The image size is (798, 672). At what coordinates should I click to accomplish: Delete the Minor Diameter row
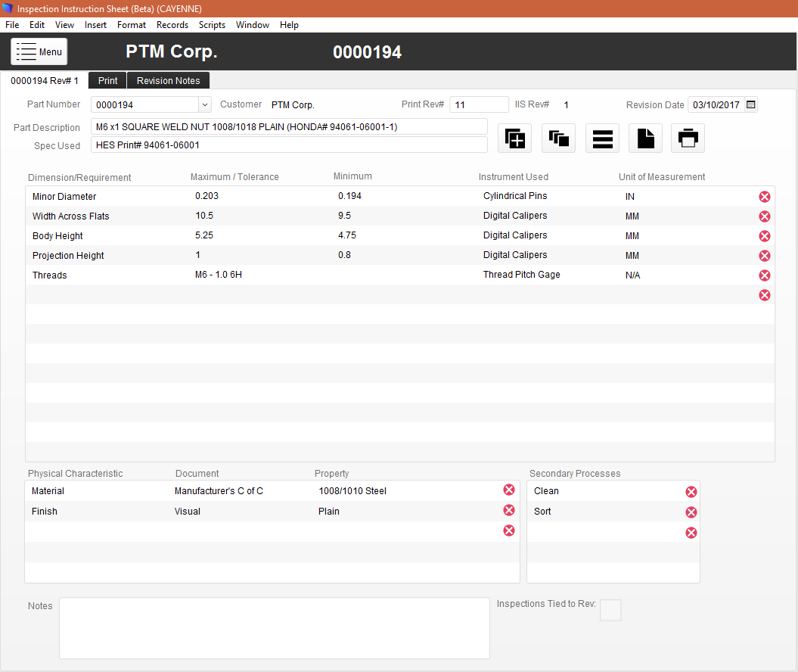(x=765, y=197)
